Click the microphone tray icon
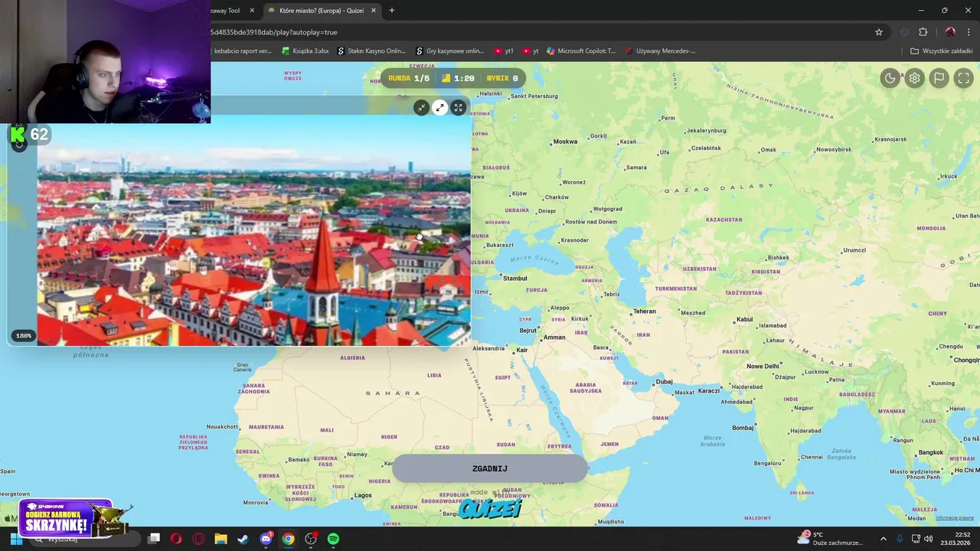This screenshot has width=980, height=551. click(x=900, y=539)
